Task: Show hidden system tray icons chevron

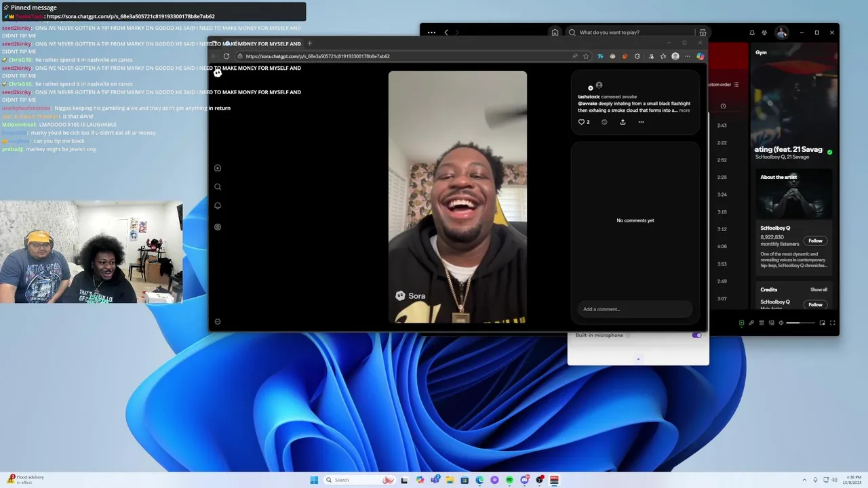Action: click(x=804, y=480)
